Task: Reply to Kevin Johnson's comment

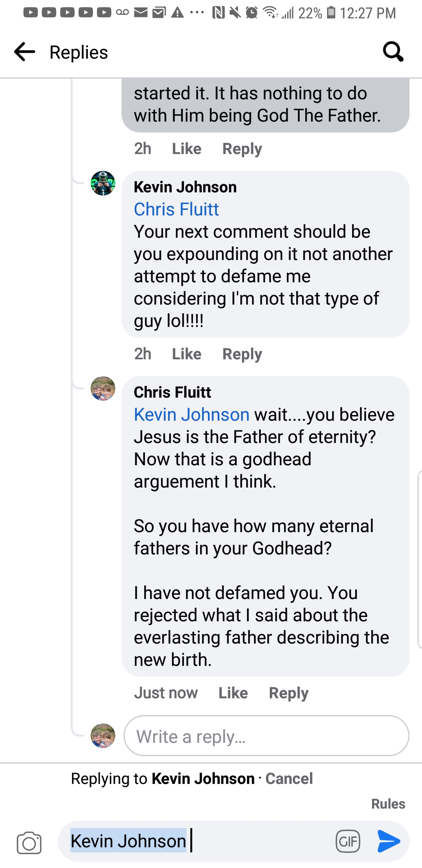Action: point(242,354)
